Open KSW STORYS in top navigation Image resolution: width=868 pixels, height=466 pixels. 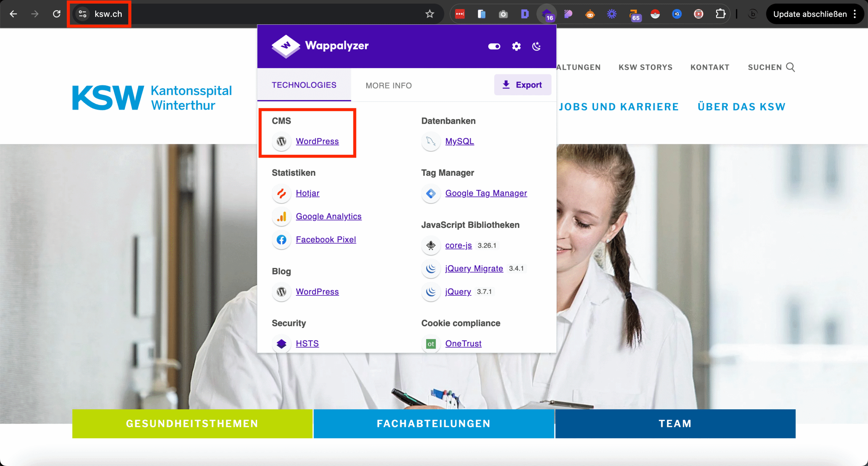(646, 67)
